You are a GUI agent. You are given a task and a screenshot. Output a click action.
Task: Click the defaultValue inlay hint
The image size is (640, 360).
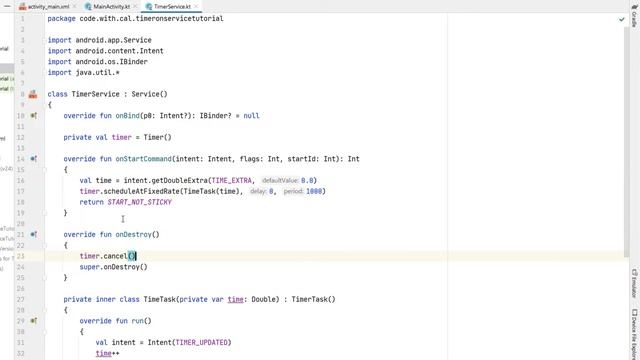point(280,180)
